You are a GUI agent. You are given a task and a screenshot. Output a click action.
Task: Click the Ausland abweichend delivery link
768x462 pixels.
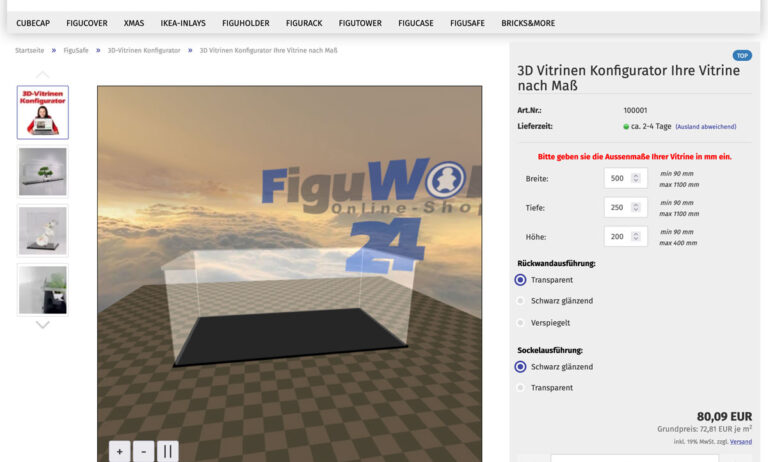706,127
